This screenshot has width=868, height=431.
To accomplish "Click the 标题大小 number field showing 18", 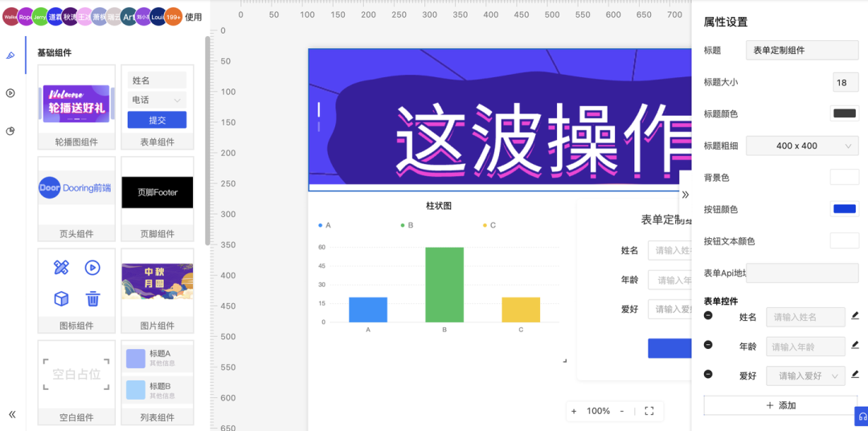I will click(845, 82).
